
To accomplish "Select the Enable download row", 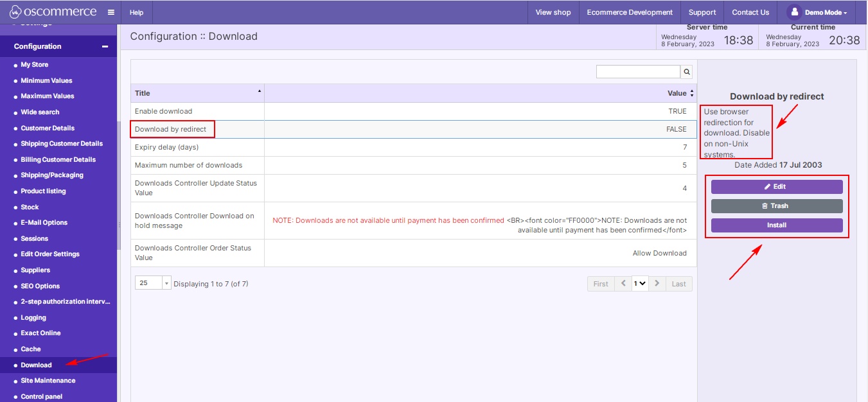I will (x=414, y=112).
